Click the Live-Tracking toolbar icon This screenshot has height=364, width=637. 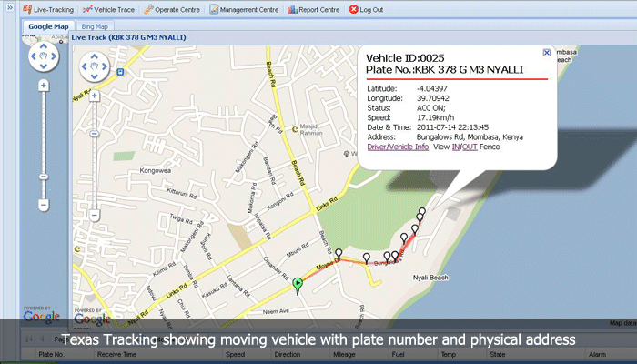27,9
